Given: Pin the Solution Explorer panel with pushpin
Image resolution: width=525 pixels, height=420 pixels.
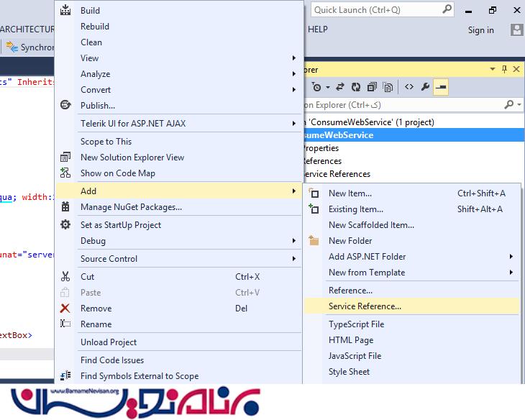Looking at the screenshot, I should click(504, 69).
